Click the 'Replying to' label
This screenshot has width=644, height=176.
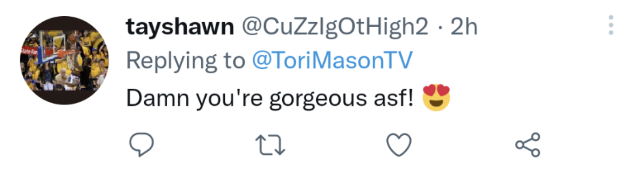pyautogui.click(x=171, y=61)
